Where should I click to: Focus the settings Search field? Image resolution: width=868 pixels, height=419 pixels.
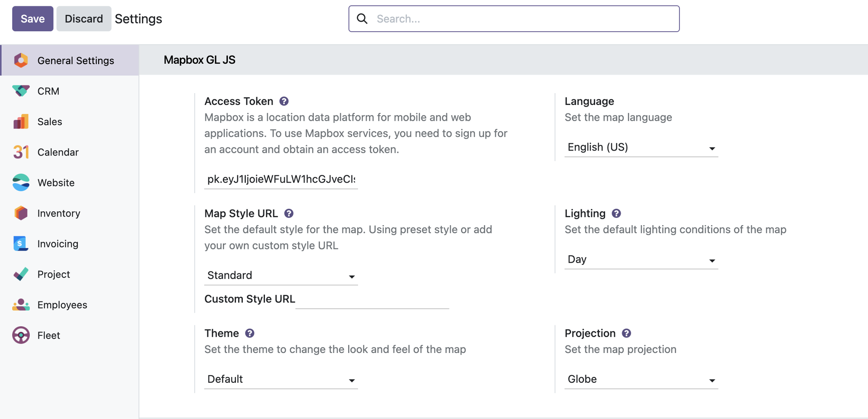coord(514,19)
